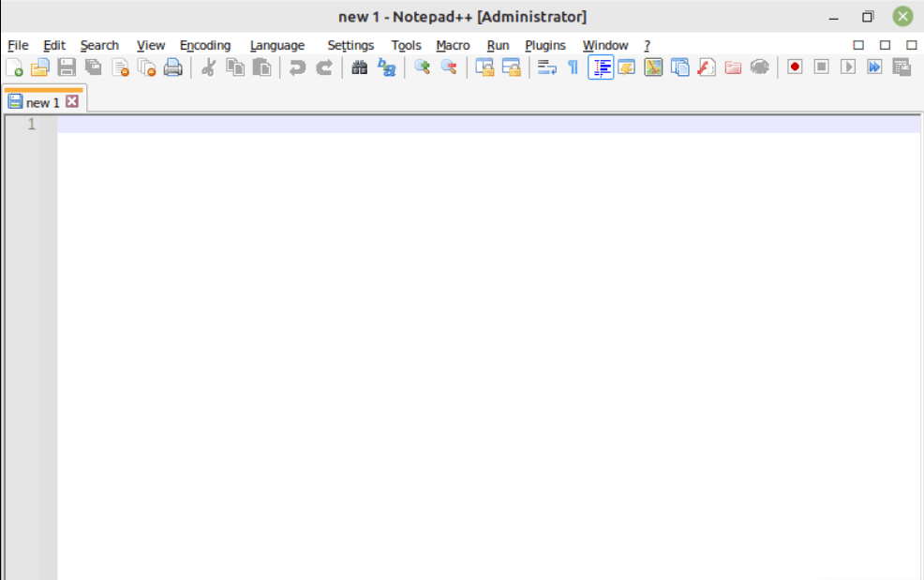Open the Replace dialog toolbar icon
The image size is (924, 580).
387,67
